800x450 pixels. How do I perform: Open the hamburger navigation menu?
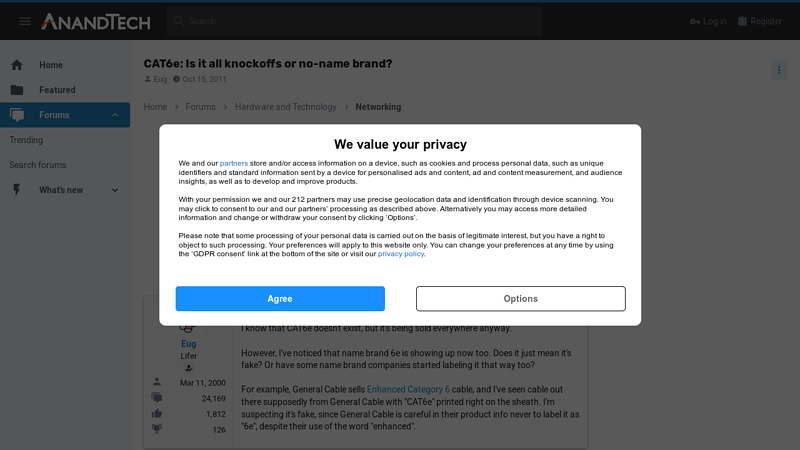point(25,21)
